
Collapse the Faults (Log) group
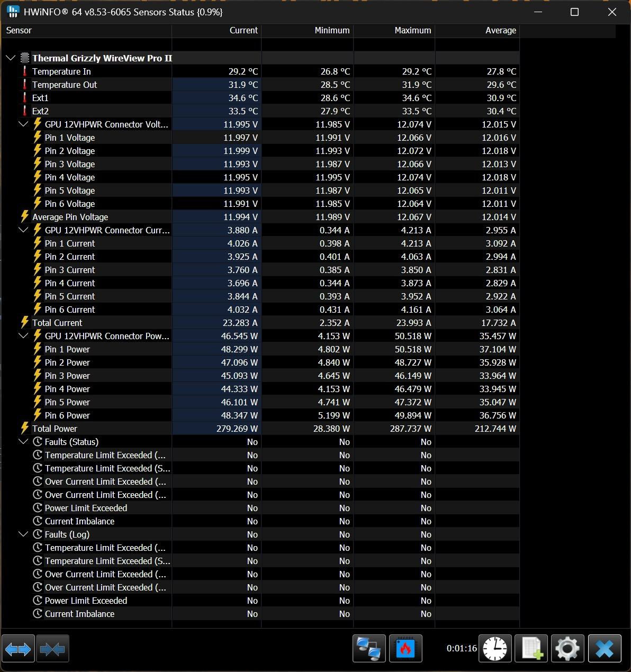click(23, 534)
